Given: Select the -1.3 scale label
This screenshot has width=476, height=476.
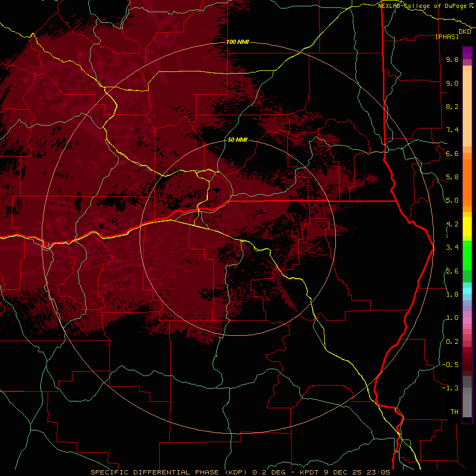Looking at the screenshot, I should (x=450, y=388).
